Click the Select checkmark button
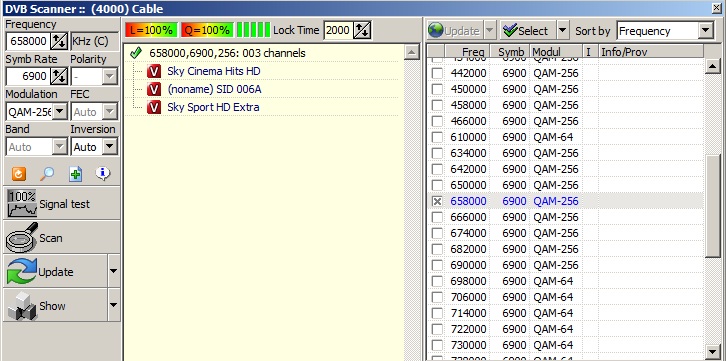 [x=527, y=31]
